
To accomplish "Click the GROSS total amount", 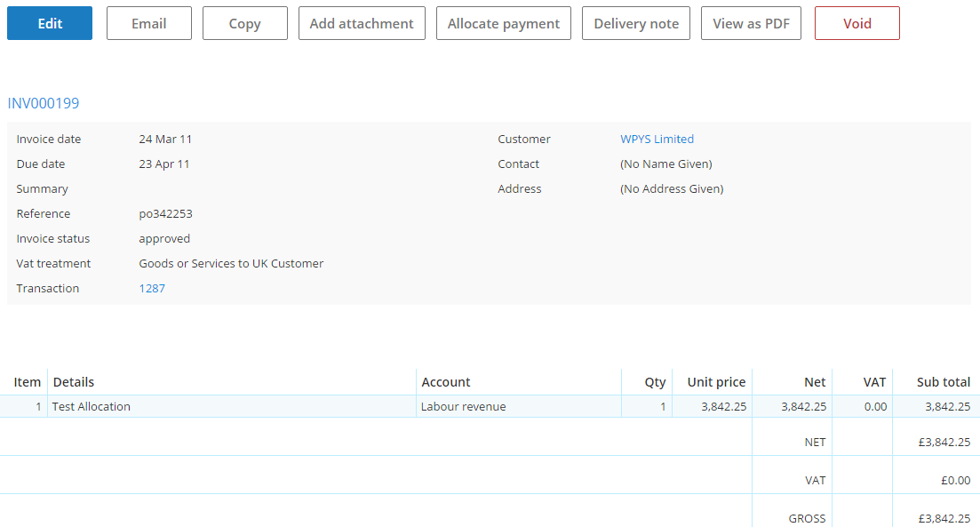I will pyautogui.click(x=944, y=518).
